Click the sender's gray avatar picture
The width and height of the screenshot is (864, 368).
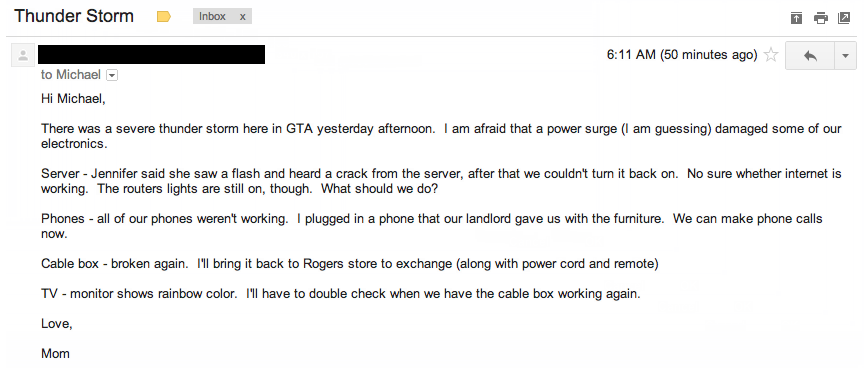(23, 56)
